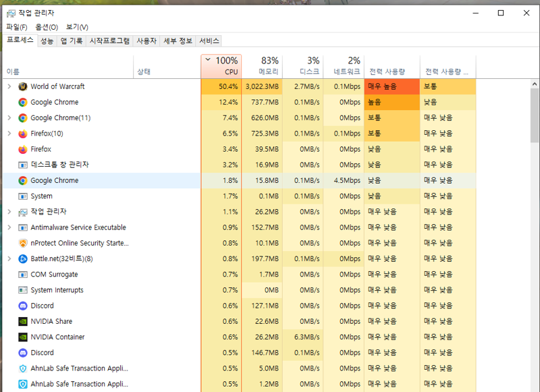The height and width of the screenshot is (392, 540).
Task: Select the COM Surrogate process name
Action: pyautogui.click(x=54, y=275)
